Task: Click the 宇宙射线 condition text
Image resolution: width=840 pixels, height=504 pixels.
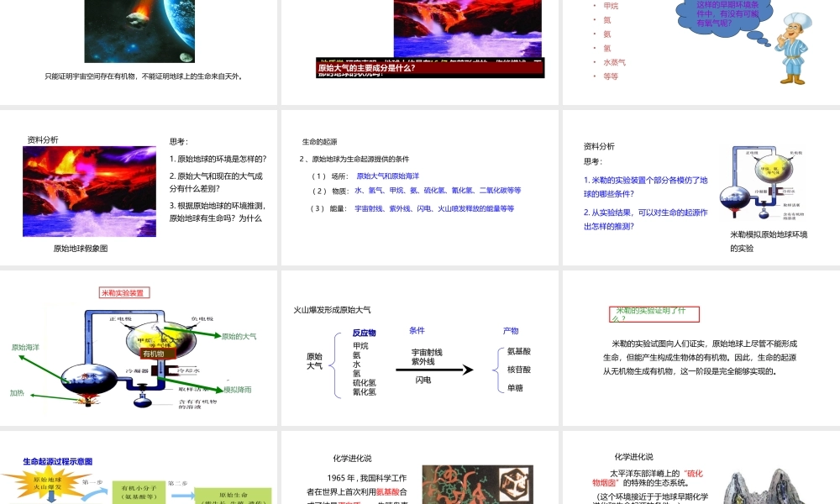Action: coord(427,353)
